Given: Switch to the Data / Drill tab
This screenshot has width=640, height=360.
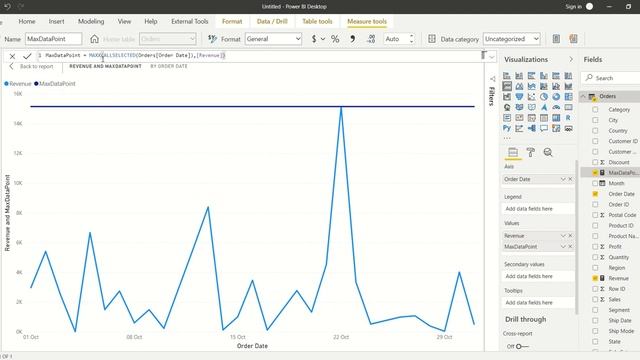Looking at the screenshot, I should (272, 21).
